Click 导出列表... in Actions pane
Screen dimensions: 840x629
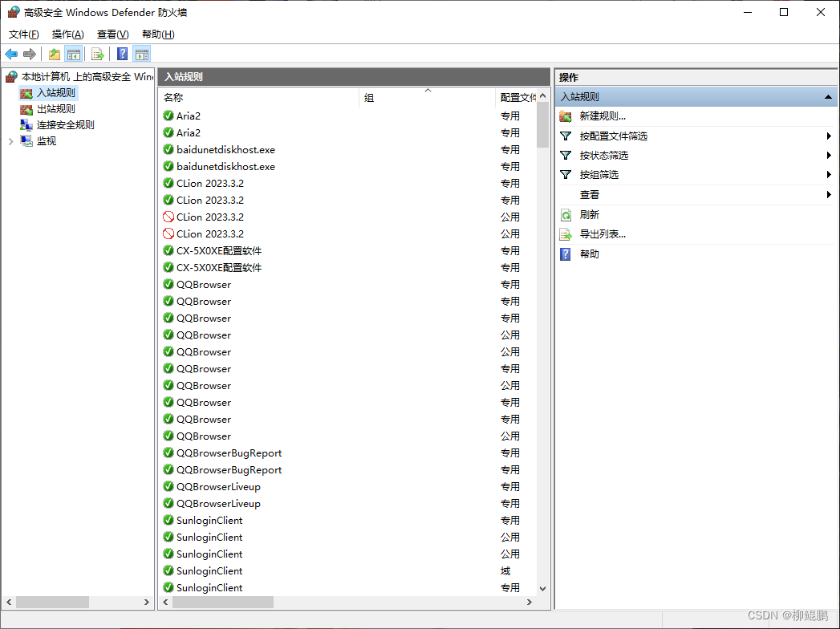603,234
